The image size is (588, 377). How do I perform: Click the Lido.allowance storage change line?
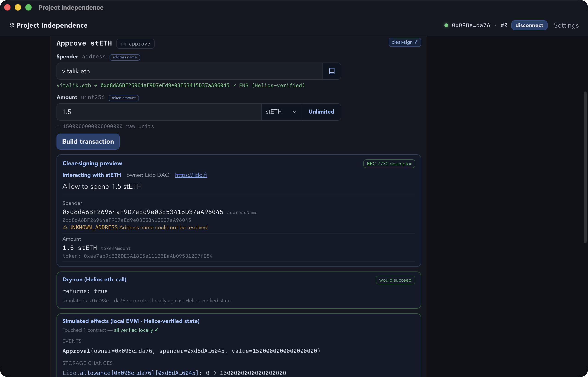(174, 373)
